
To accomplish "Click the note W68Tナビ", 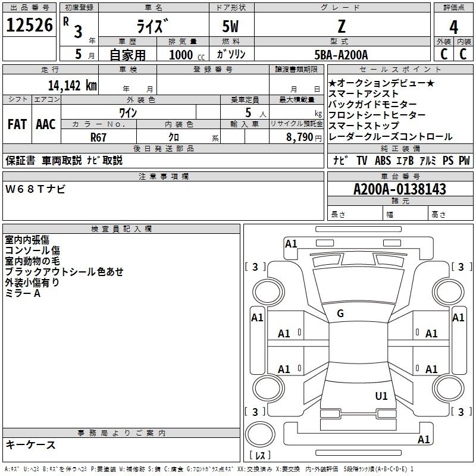I will [35, 189].
